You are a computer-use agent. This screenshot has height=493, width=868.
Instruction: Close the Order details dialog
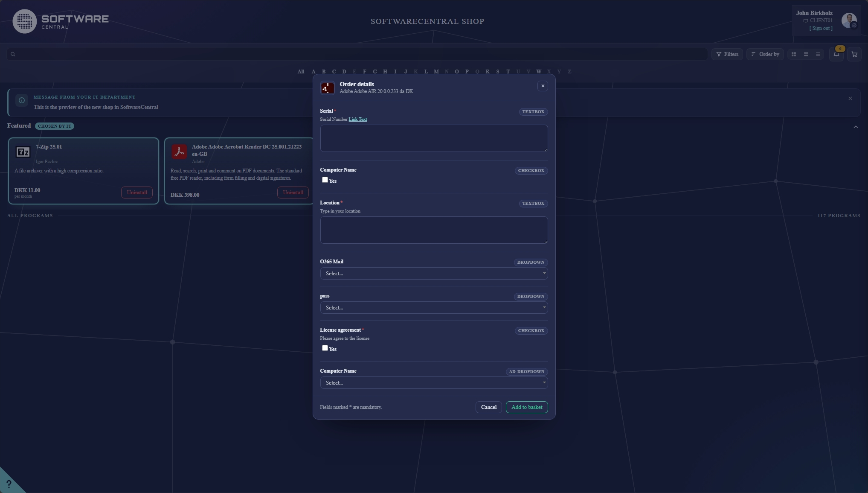[543, 86]
